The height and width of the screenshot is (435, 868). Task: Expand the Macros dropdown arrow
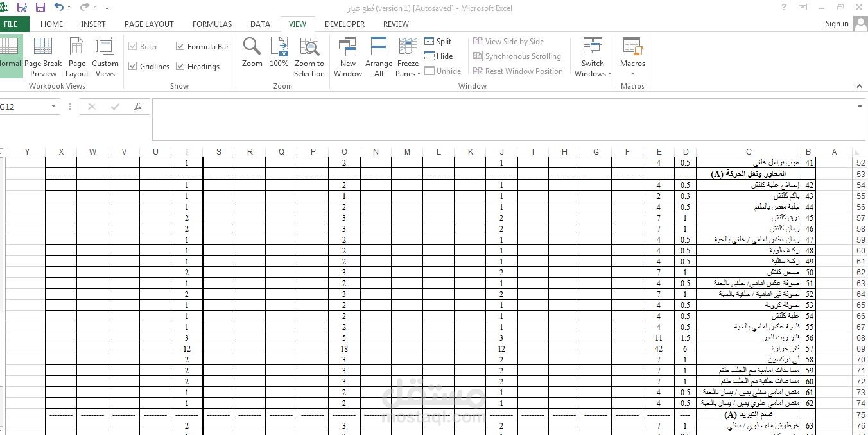click(632, 73)
